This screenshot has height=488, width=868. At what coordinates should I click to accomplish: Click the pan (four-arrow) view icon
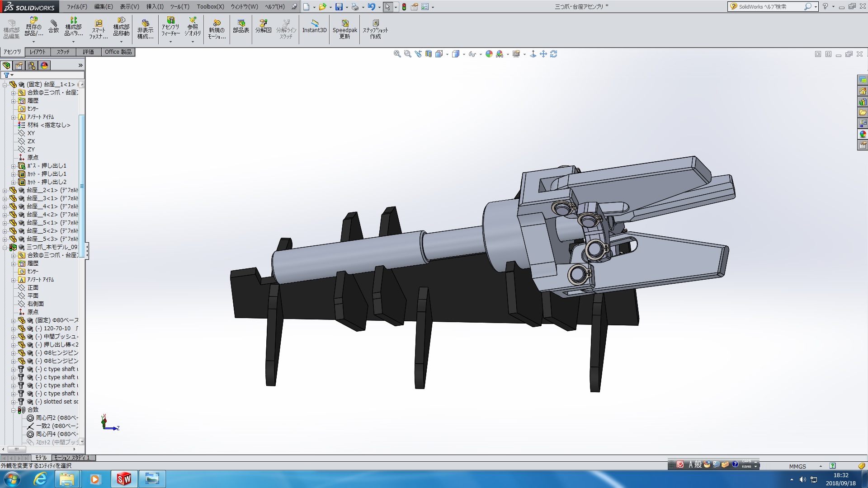[x=543, y=54]
